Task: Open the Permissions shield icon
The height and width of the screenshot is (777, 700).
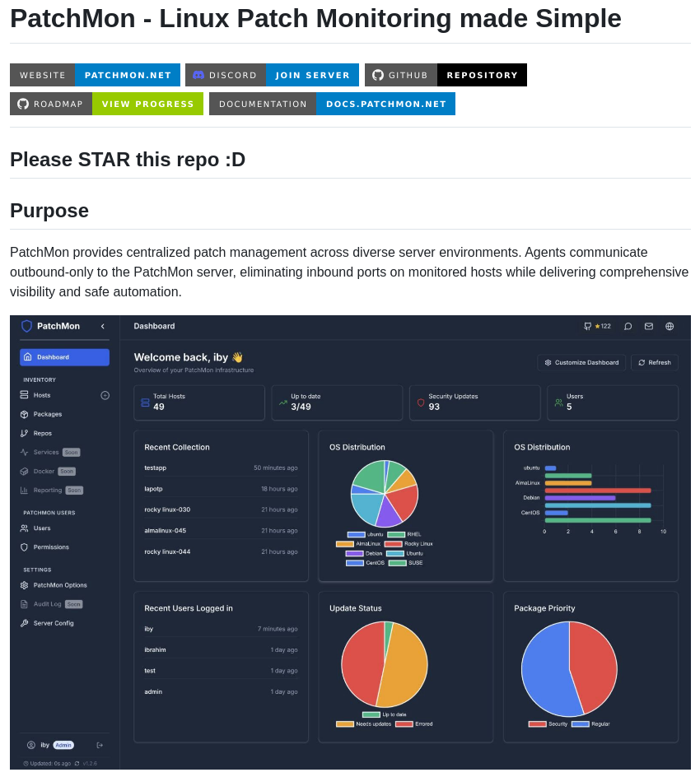Action: [x=24, y=548]
